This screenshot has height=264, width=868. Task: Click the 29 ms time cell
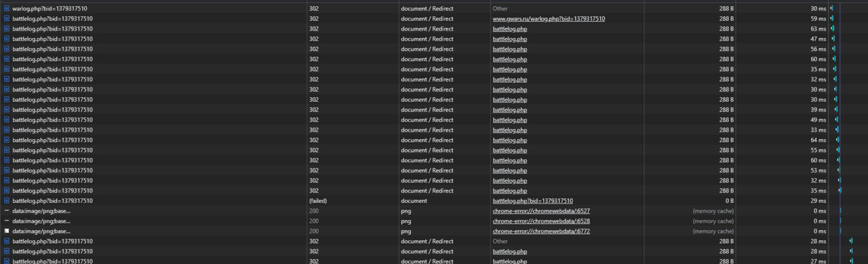(818, 201)
